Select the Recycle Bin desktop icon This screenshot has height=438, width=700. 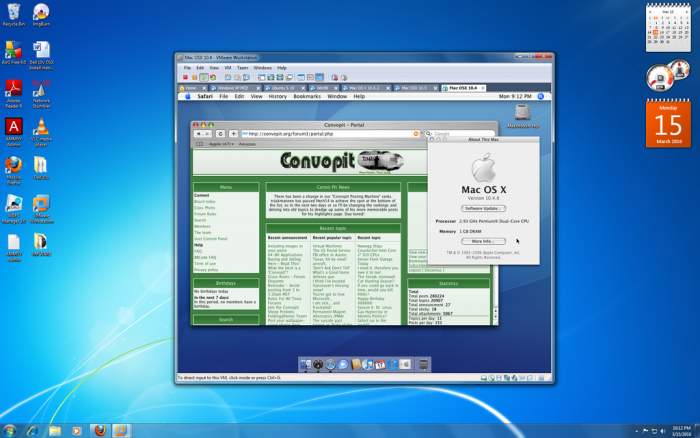point(14,15)
